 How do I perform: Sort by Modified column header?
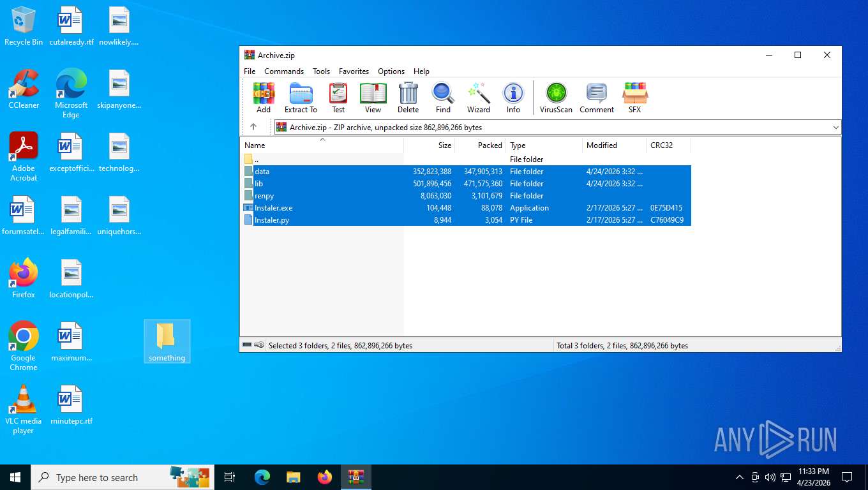(615, 145)
